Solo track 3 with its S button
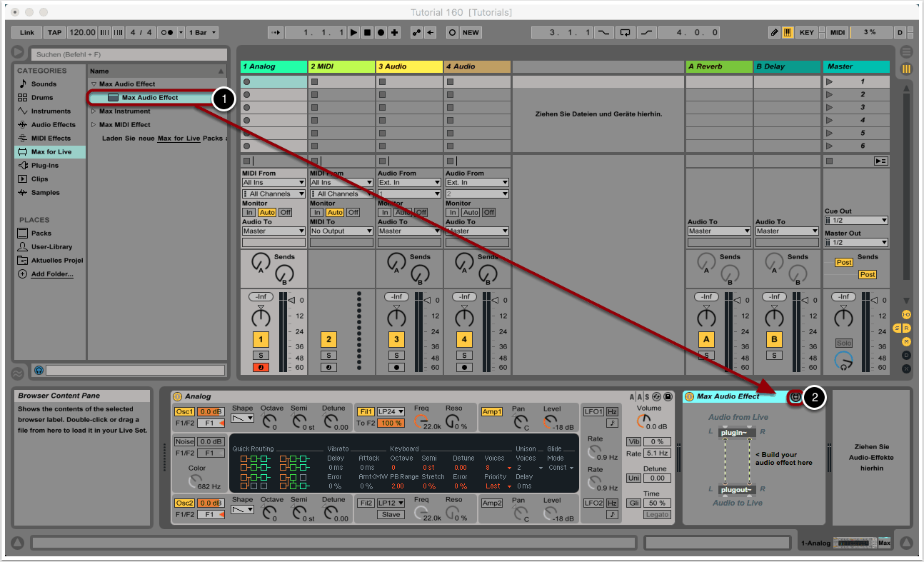 click(x=396, y=355)
